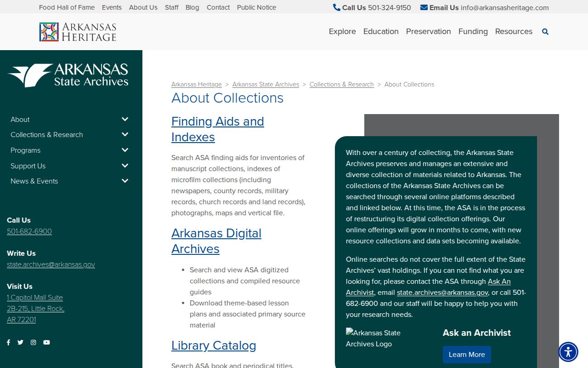Click state.archives@arkansas.gov link in green panel
The image size is (588, 368).
[x=442, y=293]
